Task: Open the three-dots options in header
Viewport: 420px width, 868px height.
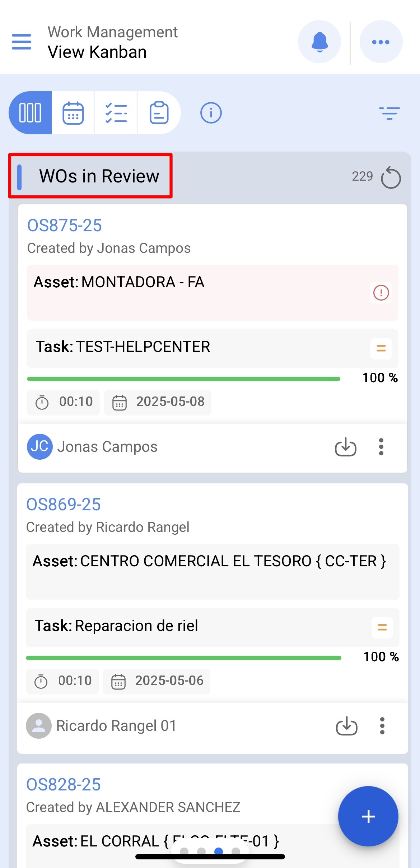Action: click(x=381, y=42)
